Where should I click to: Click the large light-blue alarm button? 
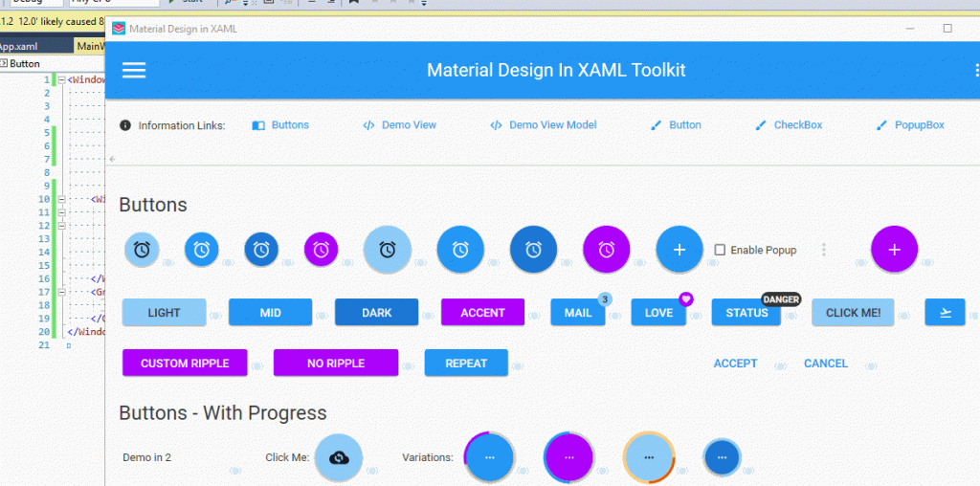click(x=388, y=250)
